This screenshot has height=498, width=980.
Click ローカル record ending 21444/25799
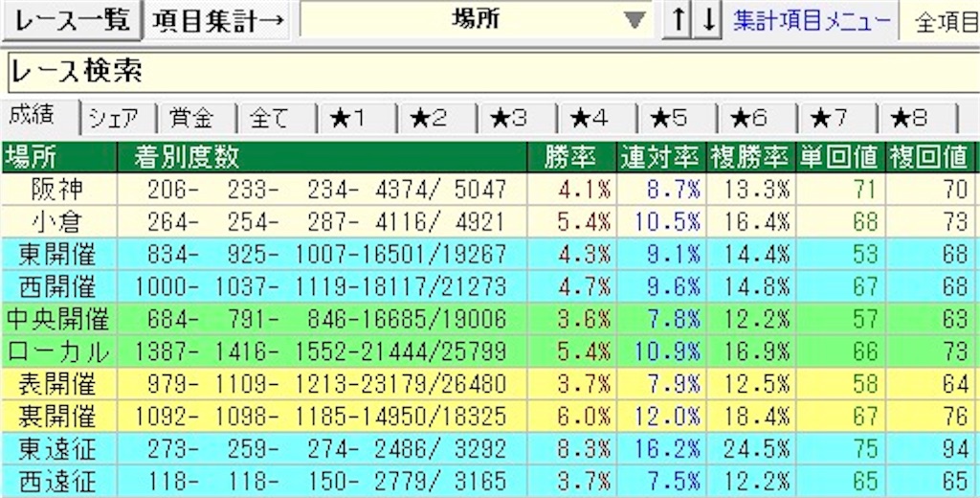tap(322, 352)
